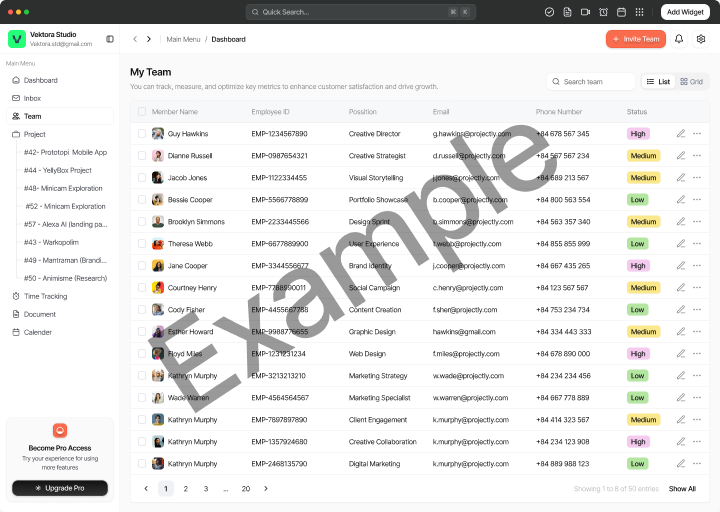
Task: Tick Brooklyn Simmons row checkbox
Action: click(142, 222)
